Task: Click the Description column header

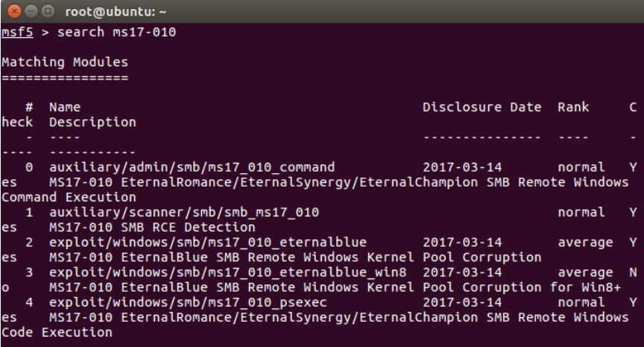Action: [92, 122]
